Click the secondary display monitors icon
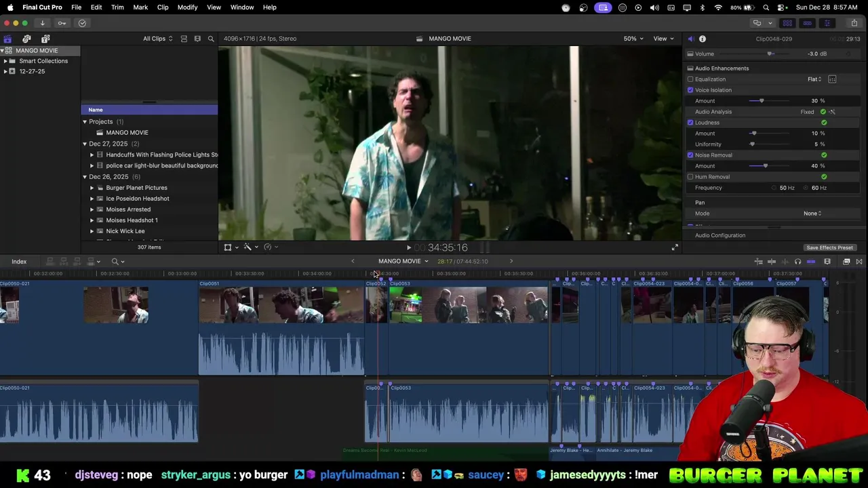The image size is (868, 488). tap(757, 23)
